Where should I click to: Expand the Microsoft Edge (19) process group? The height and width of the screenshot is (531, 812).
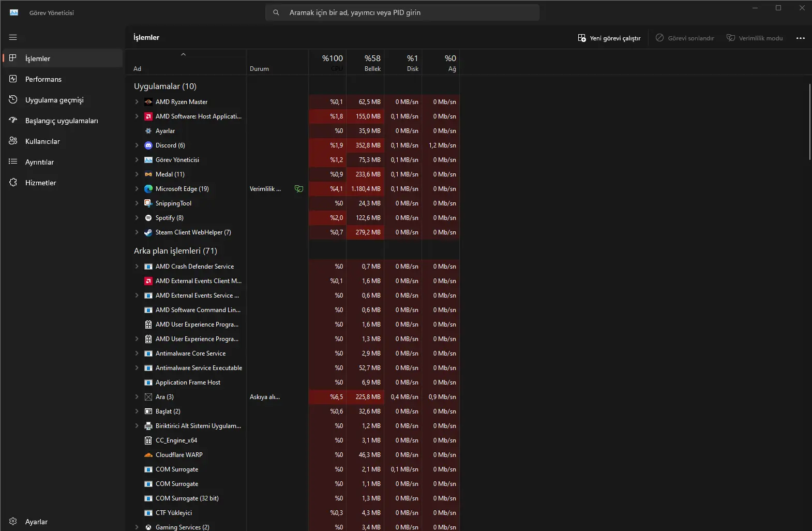point(137,189)
